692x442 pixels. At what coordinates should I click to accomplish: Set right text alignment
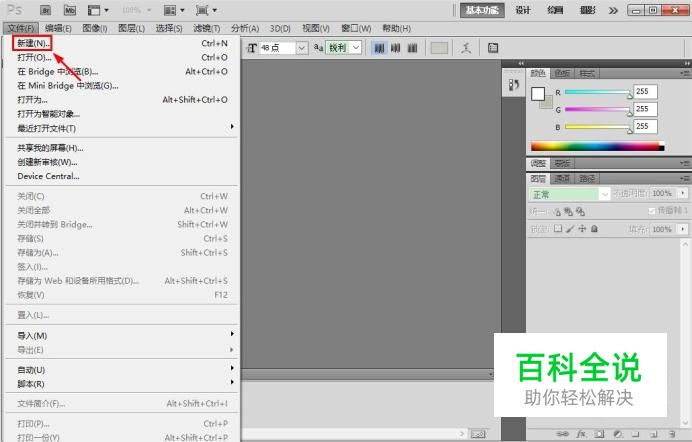click(412, 48)
